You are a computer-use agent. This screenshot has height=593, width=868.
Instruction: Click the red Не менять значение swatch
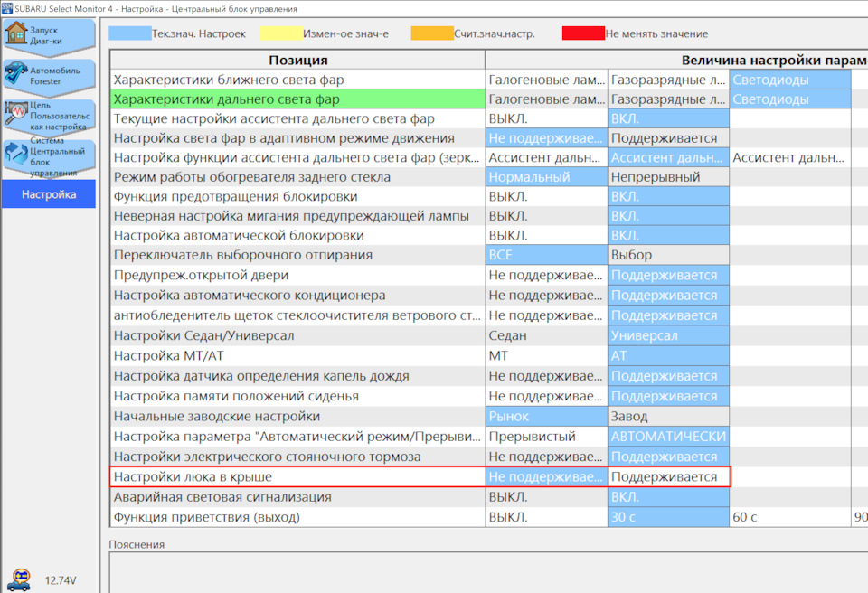pyautogui.click(x=583, y=33)
